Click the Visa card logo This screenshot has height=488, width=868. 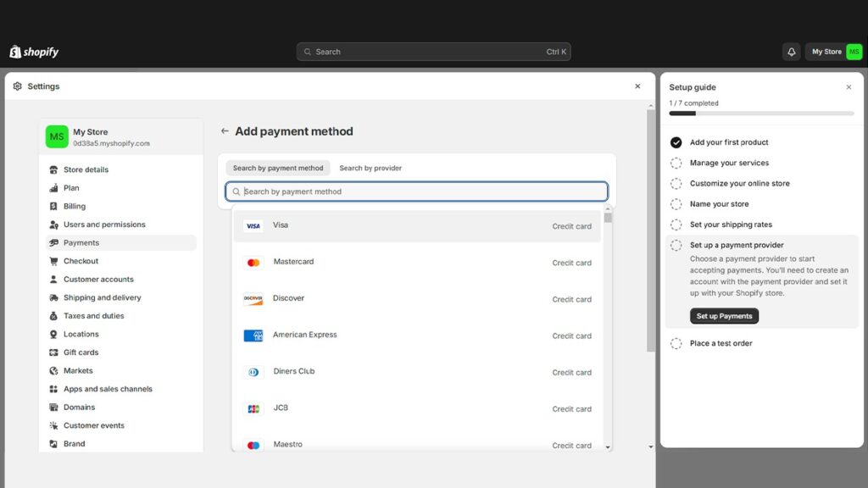pyautogui.click(x=253, y=225)
